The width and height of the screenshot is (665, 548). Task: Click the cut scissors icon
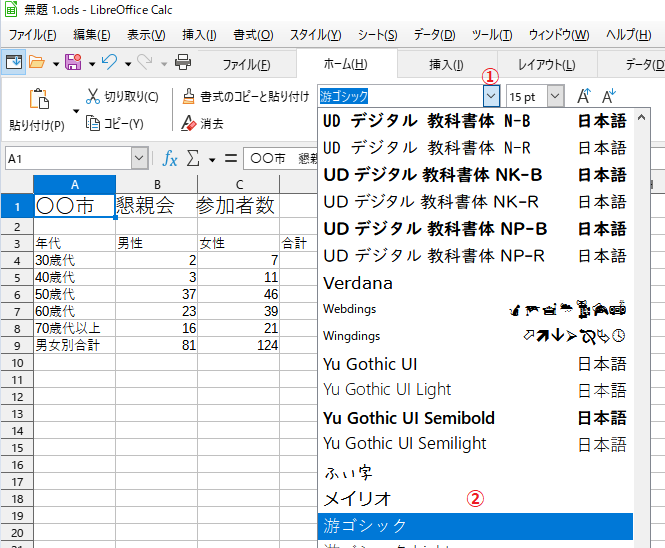[92, 96]
